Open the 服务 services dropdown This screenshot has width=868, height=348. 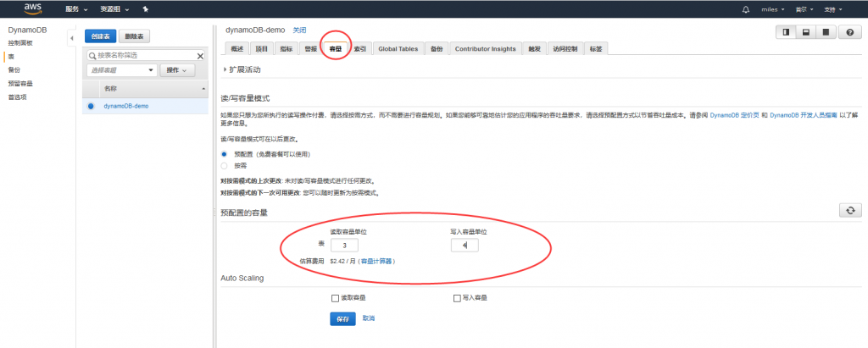click(76, 9)
